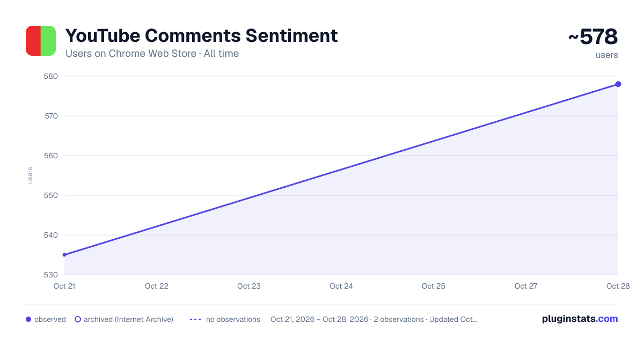
Task: Select the Oct 28 data point on chart
Action: [x=618, y=84]
